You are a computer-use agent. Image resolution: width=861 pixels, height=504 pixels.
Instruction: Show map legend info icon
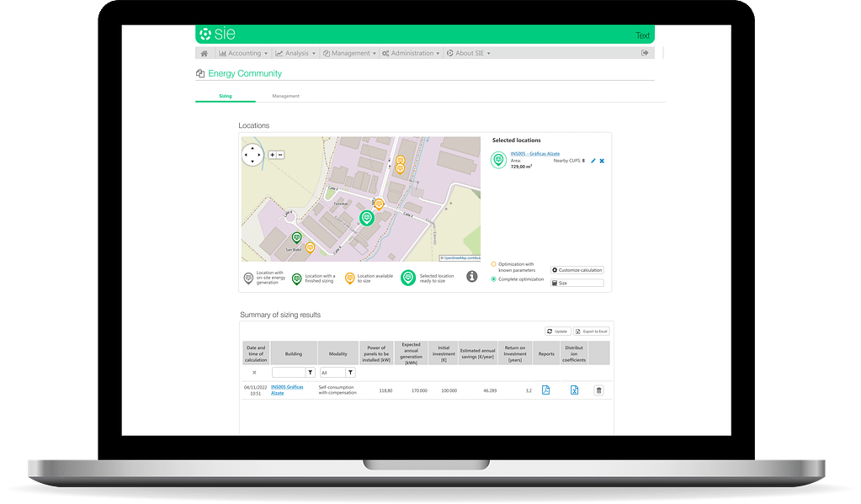[472, 276]
